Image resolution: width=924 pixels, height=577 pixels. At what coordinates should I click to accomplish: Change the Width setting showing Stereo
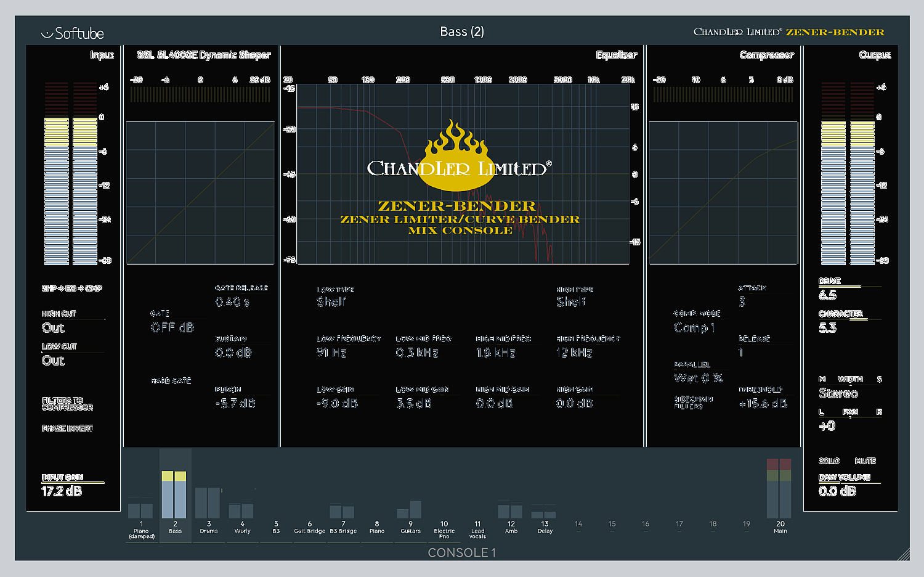(x=838, y=393)
